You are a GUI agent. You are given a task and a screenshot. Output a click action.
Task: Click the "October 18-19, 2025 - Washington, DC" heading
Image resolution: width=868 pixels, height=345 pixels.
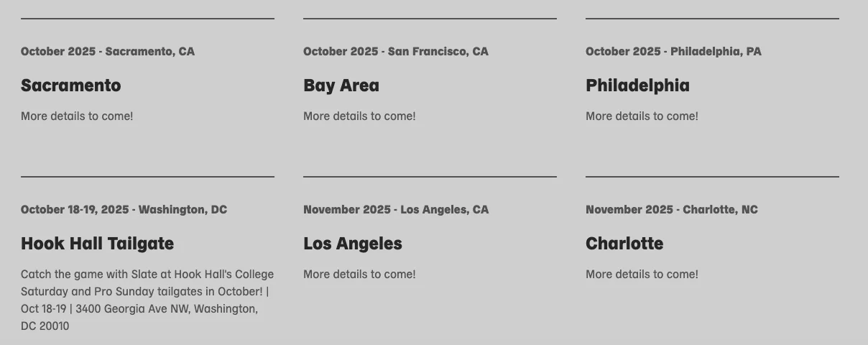(124, 210)
